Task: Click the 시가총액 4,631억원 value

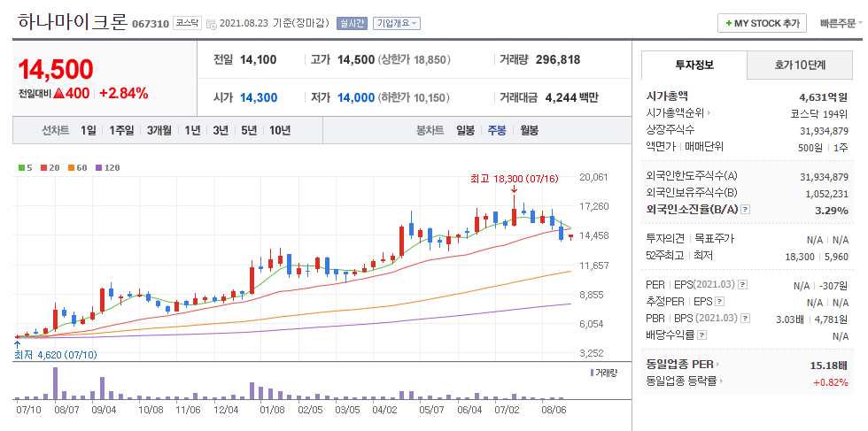Action: click(822, 97)
